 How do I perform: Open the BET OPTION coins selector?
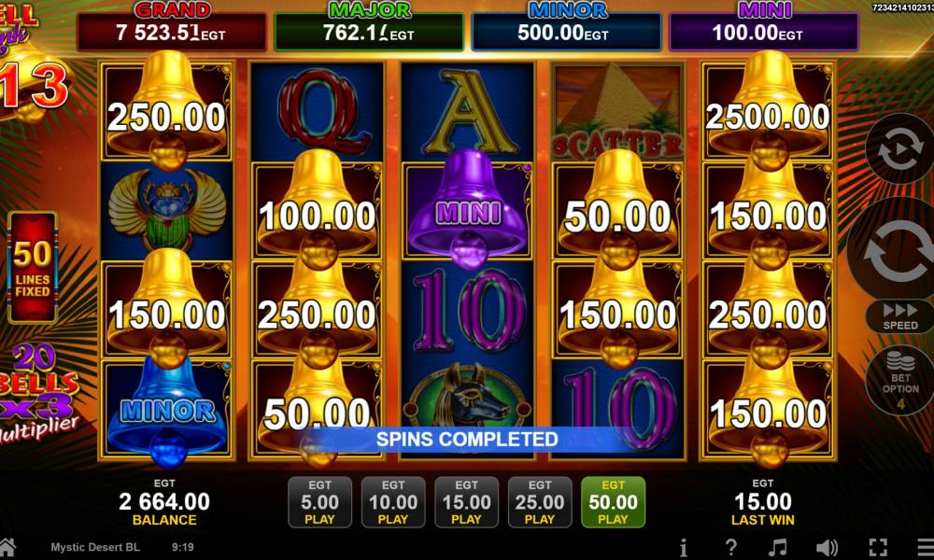click(900, 380)
